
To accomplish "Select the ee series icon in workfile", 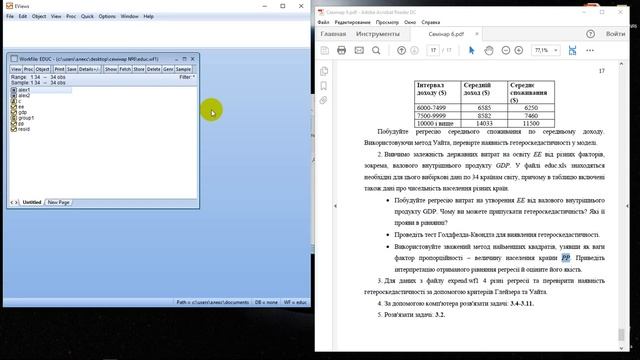I will point(14,107).
